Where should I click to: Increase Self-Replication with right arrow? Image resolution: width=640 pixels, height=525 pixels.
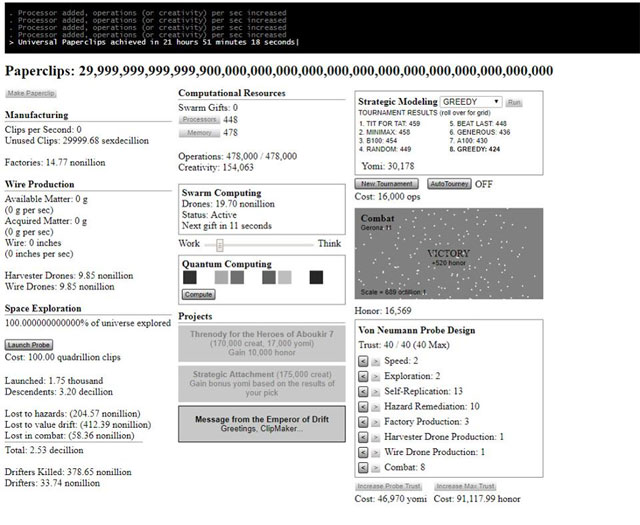pos(376,392)
